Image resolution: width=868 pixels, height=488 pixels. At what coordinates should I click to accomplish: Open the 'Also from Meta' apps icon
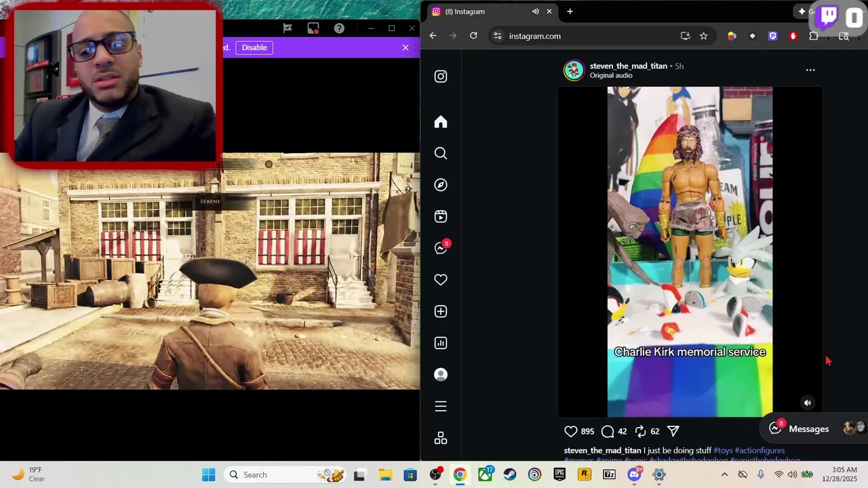pos(441,438)
